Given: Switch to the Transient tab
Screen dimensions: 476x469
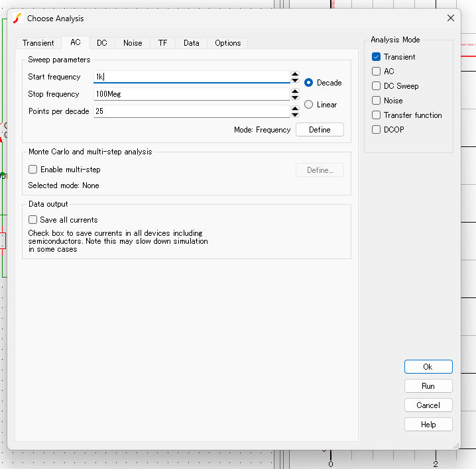Looking at the screenshot, I should tap(38, 43).
